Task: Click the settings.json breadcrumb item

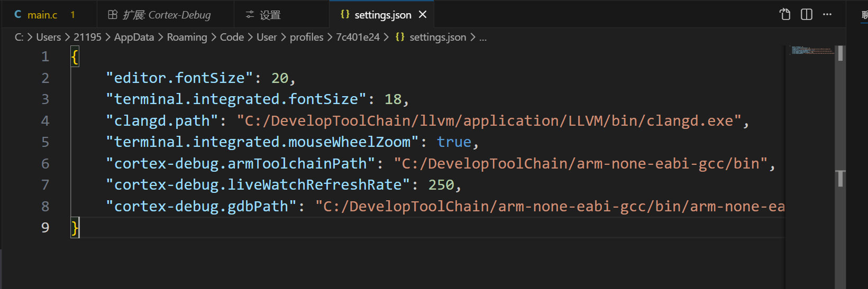Action: [437, 37]
